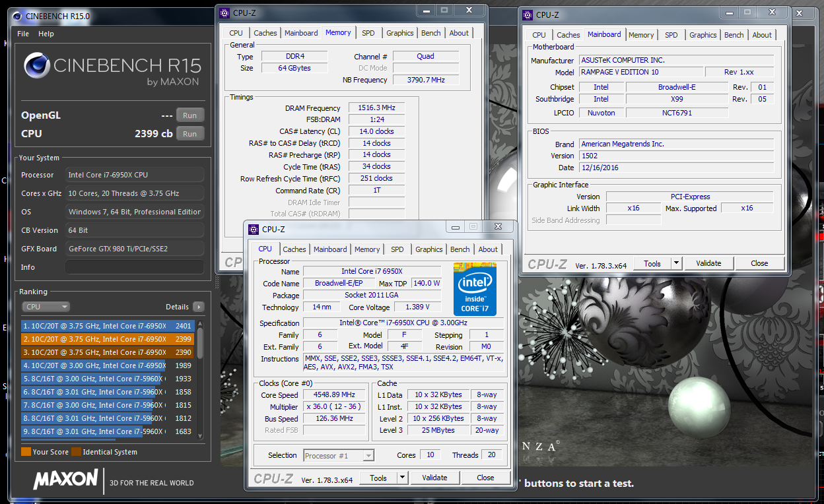Viewport: 824px width, 504px height.
Task: Switch to SPD tab in Mainboard CPU-Z window
Action: tap(671, 35)
